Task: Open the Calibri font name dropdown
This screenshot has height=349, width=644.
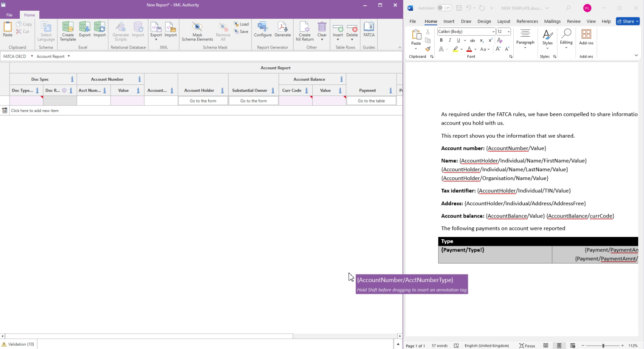Action: coord(493,32)
